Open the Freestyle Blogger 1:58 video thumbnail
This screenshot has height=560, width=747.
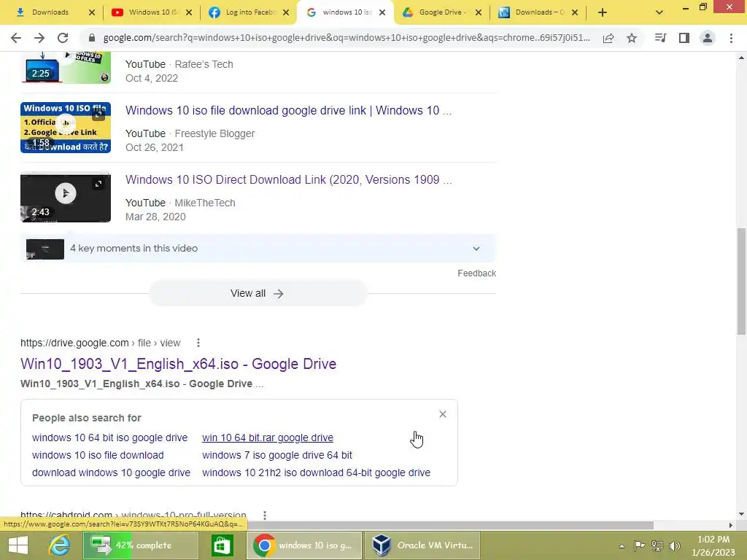(66, 128)
